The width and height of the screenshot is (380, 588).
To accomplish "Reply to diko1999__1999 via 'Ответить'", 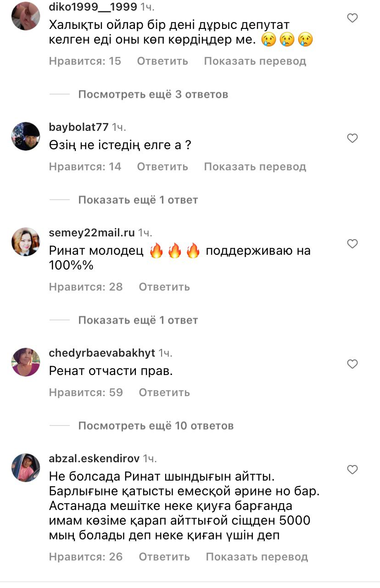I will point(162,61).
